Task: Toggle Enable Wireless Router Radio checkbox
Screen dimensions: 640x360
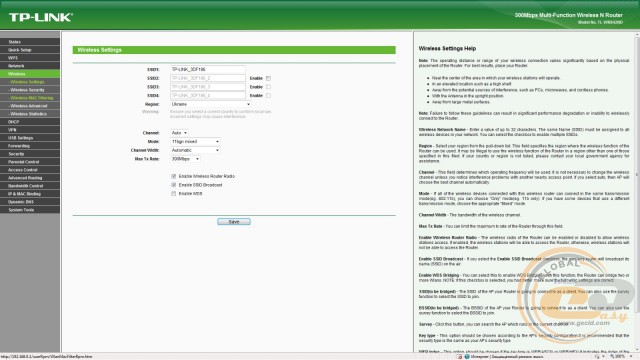Action: pyautogui.click(x=174, y=176)
